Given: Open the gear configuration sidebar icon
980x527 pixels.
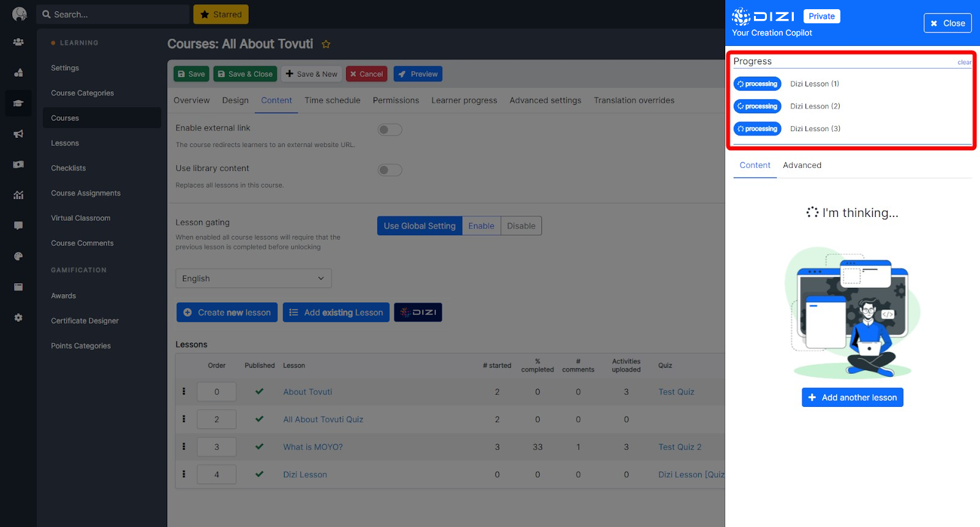Looking at the screenshot, I should [x=18, y=317].
